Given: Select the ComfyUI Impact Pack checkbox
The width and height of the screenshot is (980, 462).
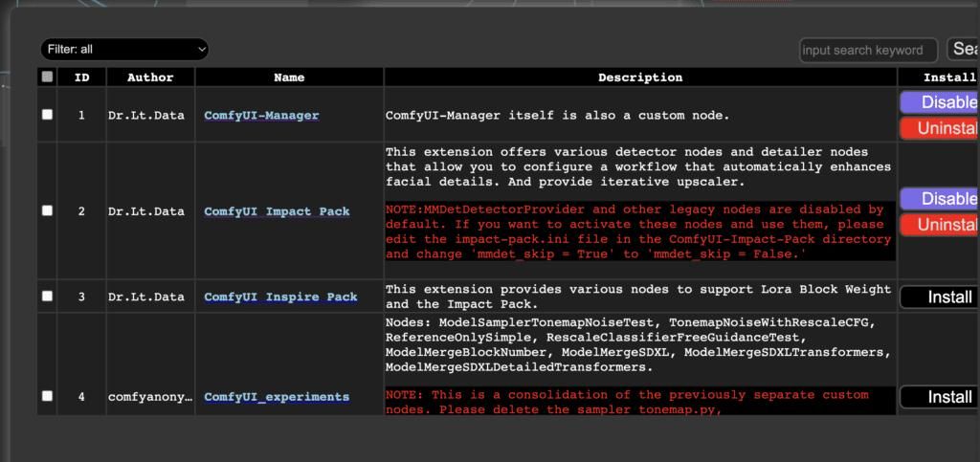Looking at the screenshot, I should tap(47, 210).
